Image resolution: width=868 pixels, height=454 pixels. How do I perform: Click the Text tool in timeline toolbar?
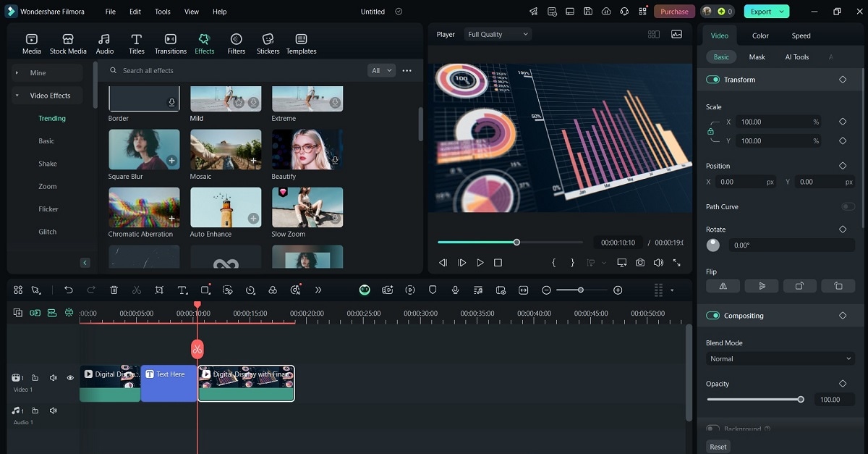click(182, 290)
